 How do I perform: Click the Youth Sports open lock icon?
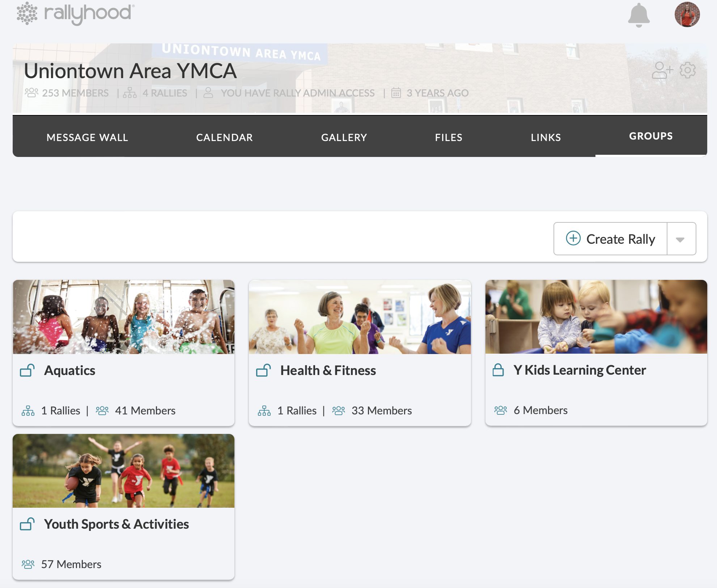tap(27, 524)
